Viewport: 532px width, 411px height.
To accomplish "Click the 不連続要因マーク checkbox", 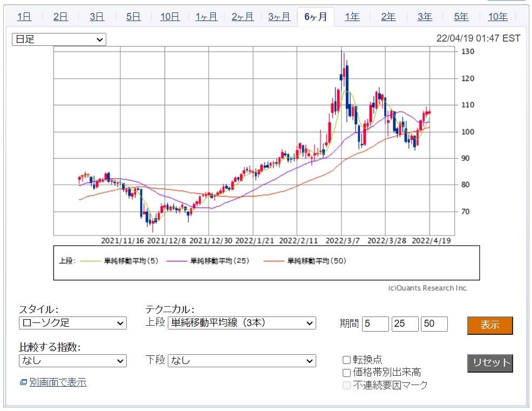I will [x=347, y=385].
